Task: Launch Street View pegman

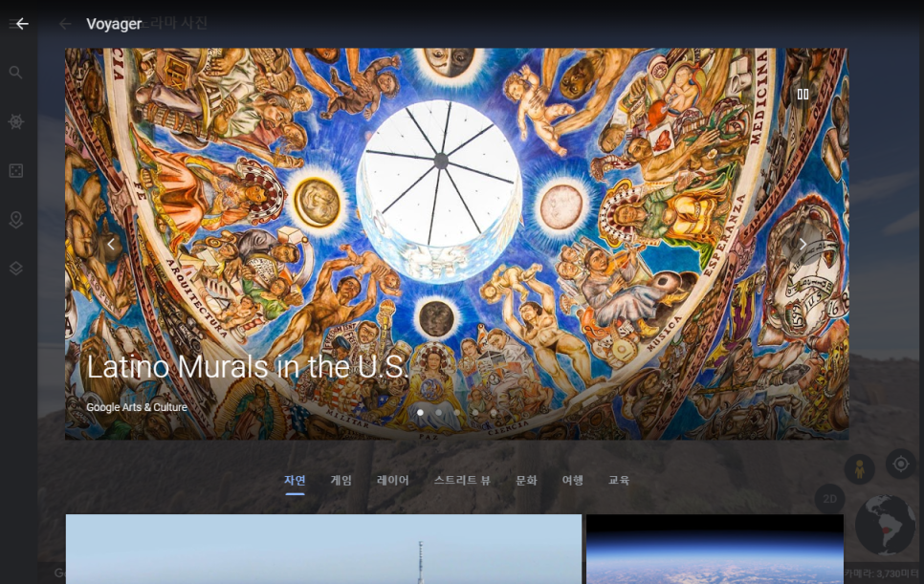Action: pyautogui.click(x=859, y=469)
